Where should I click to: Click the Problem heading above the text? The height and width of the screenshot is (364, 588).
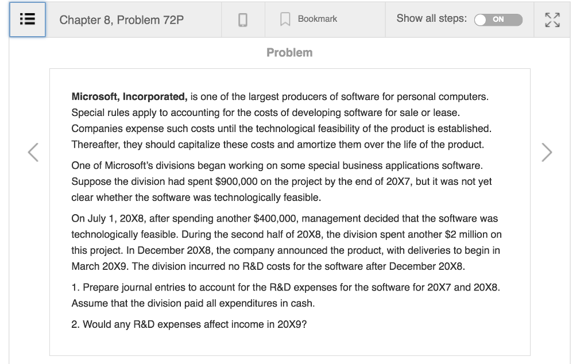(x=289, y=52)
